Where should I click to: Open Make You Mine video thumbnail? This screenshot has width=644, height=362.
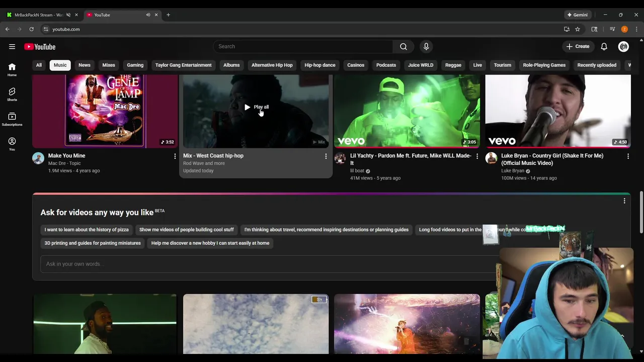[x=105, y=111]
